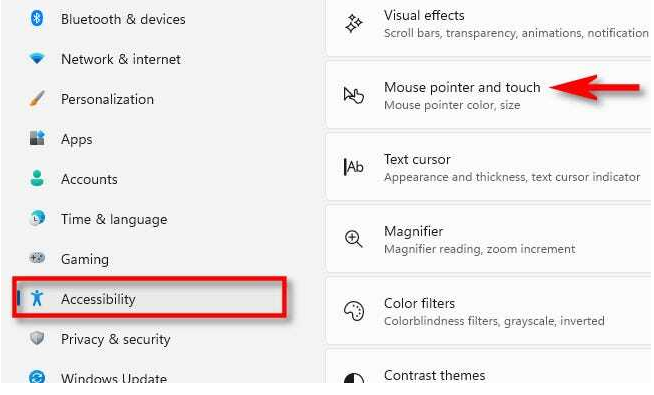Open Mouse pointer and touch settings
The image size is (654, 395).
coord(489,96)
